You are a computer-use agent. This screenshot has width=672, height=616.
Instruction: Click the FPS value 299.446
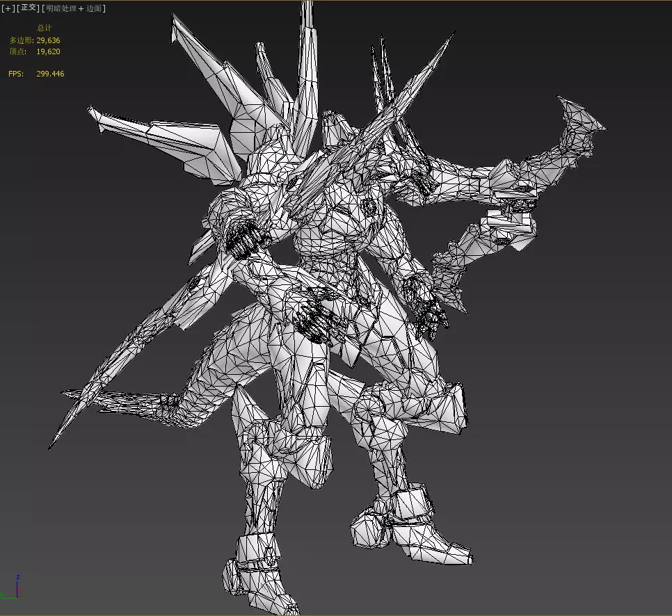50,74
